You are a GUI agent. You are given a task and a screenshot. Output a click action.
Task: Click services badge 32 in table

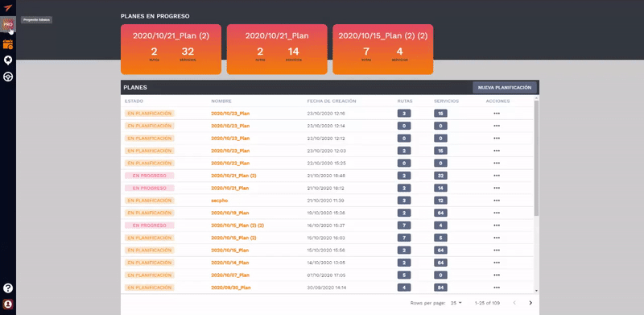pos(440,176)
